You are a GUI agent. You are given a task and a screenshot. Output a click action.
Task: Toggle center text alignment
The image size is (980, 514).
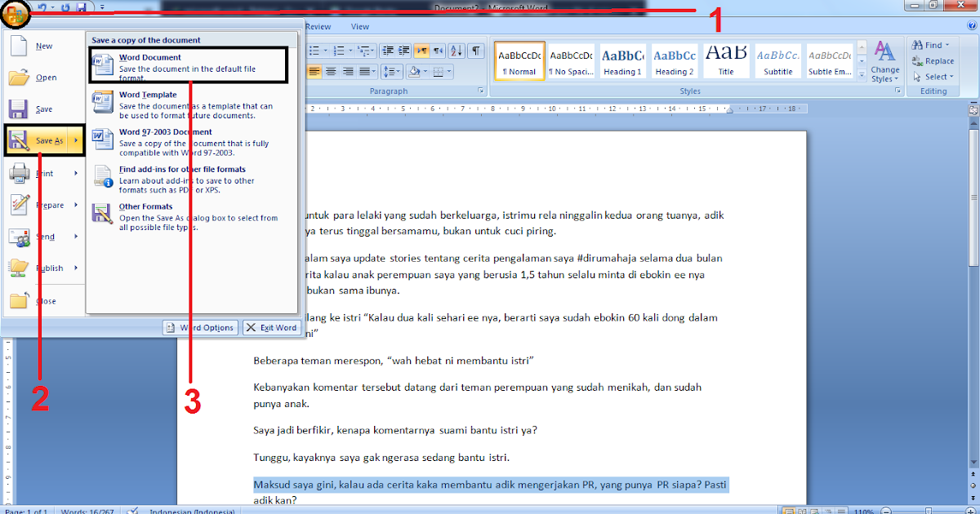pos(332,71)
